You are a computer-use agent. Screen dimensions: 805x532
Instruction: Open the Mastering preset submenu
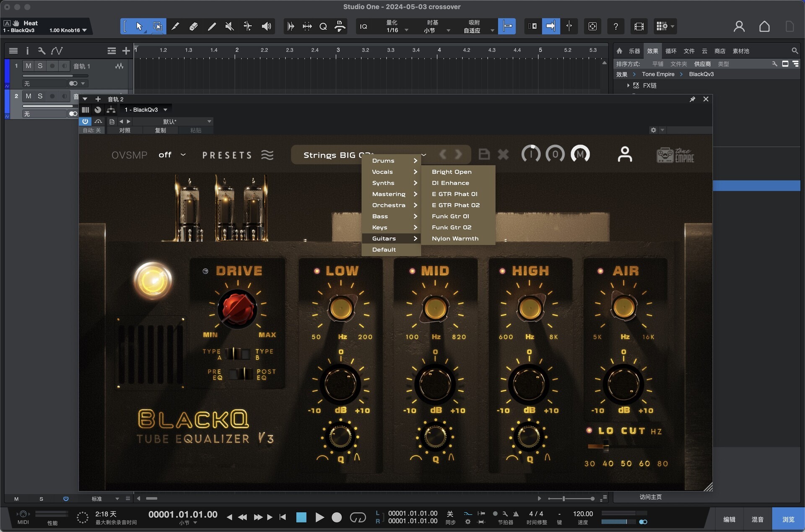[391, 194]
